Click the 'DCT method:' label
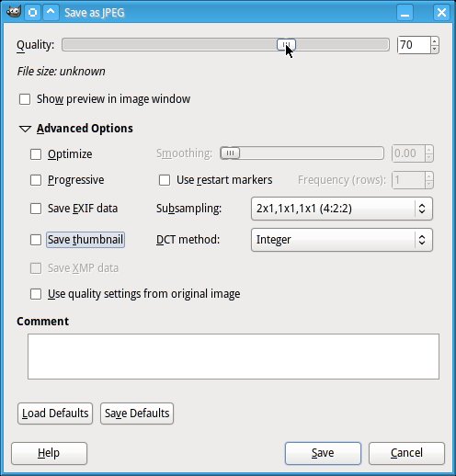456x476 pixels. coord(188,240)
